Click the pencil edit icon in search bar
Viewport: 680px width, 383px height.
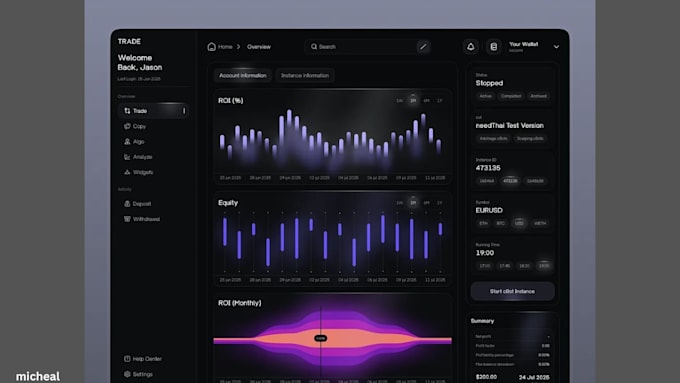click(423, 46)
